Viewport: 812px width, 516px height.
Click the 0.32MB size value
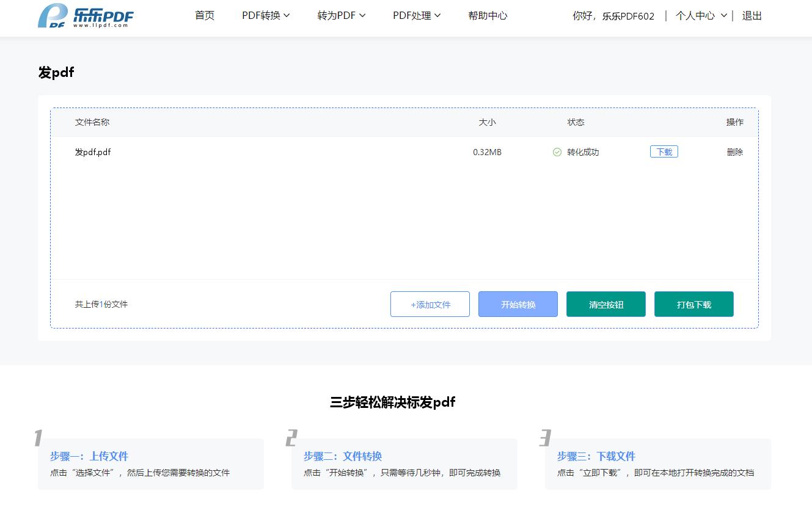point(487,152)
